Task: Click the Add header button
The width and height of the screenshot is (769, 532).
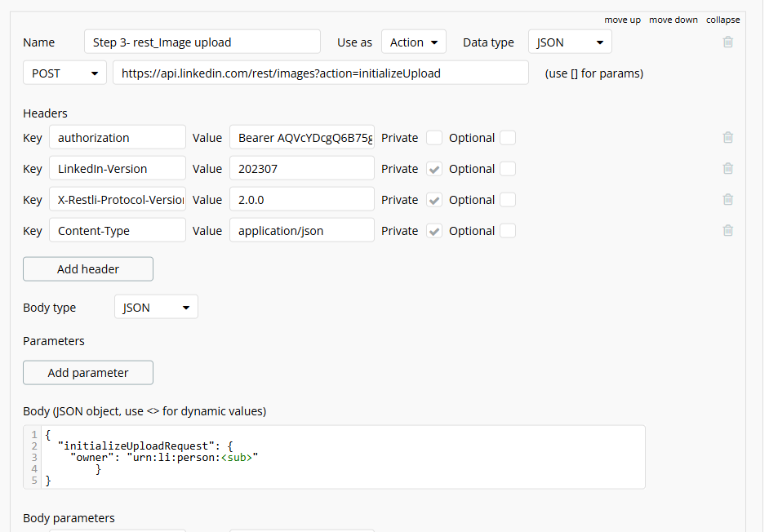Action: tap(88, 269)
